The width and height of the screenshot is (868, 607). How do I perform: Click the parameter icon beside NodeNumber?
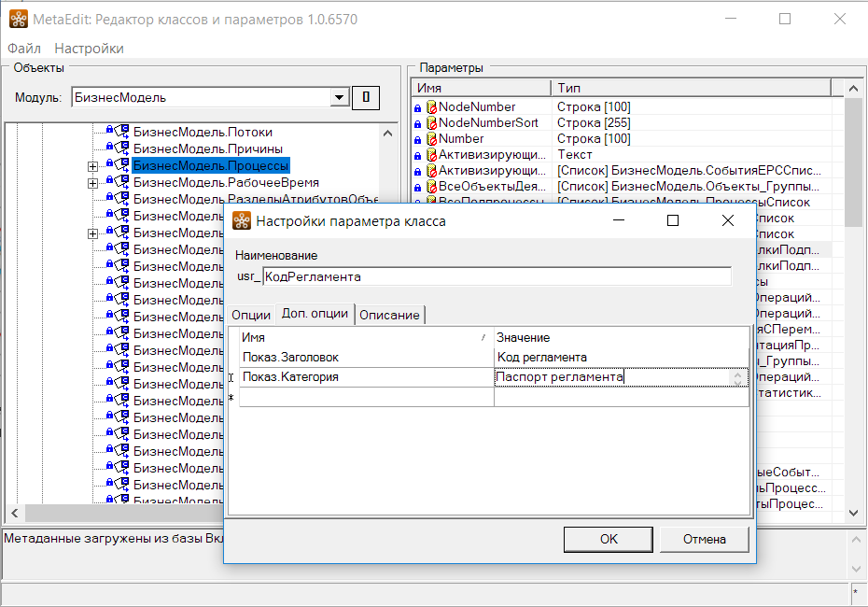point(431,107)
